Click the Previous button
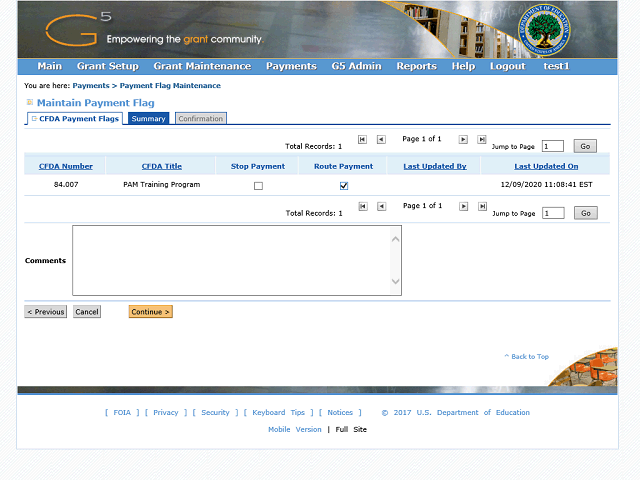 [x=46, y=312]
